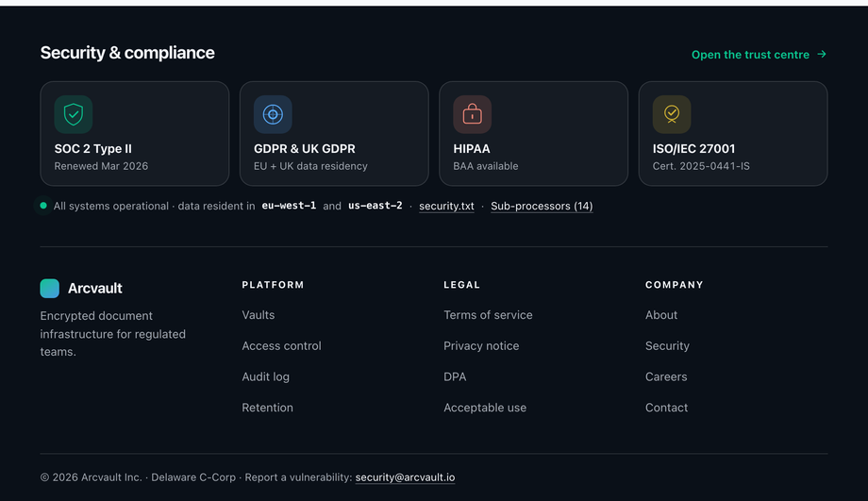Click the '© 2026 Arcvault Inc.' copyright text
Viewport: 868px width, 501px height.
(92, 477)
